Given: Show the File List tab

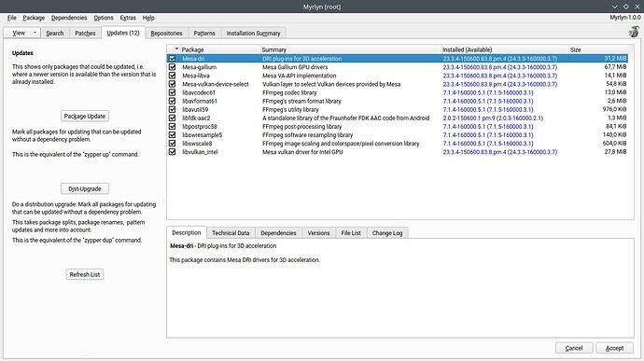Looking at the screenshot, I should (351, 233).
